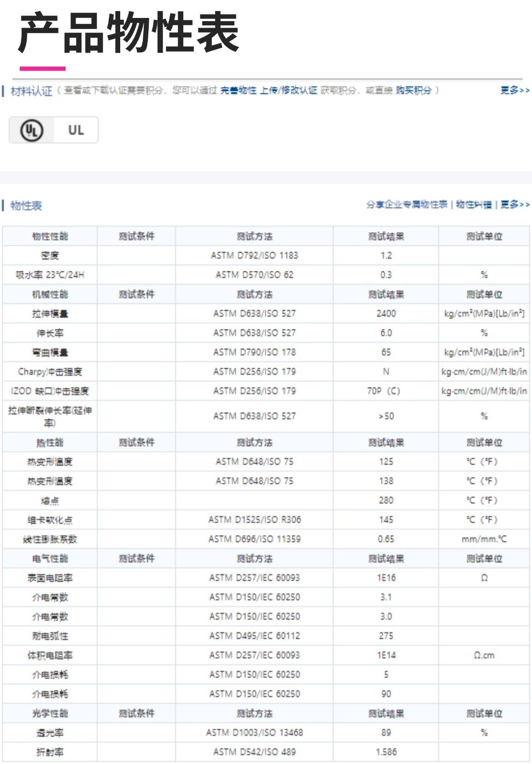This screenshot has width=532, height=764.
Task: Click the 70P (C) result cell
Action: pyautogui.click(x=386, y=391)
